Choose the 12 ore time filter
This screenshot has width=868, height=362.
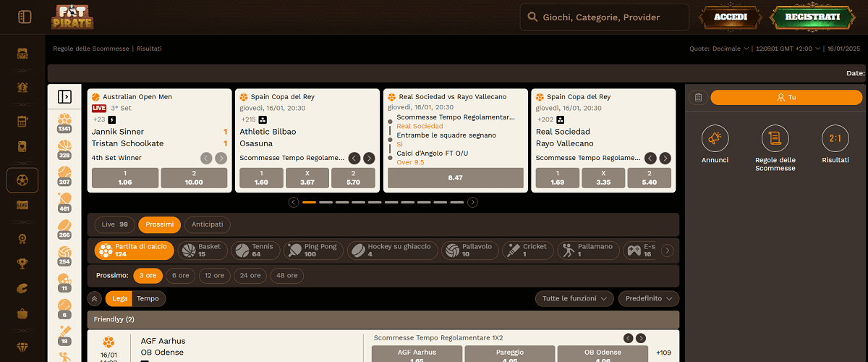(214, 275)
